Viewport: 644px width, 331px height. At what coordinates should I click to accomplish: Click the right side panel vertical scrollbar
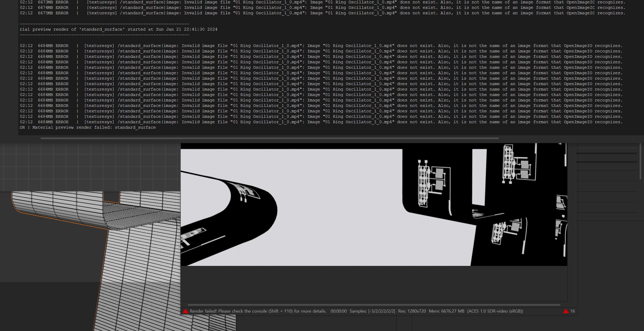click(640, 161)
